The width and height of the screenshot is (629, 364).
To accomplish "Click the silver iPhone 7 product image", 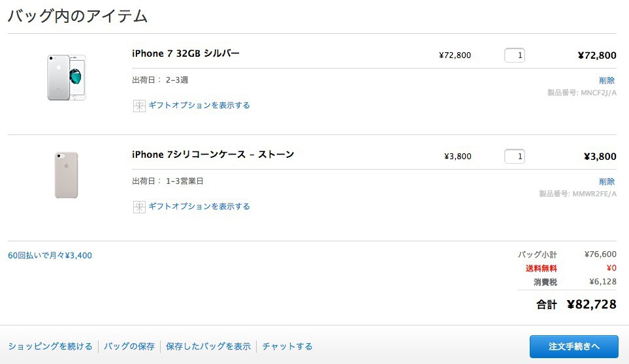I will point(67,78).
